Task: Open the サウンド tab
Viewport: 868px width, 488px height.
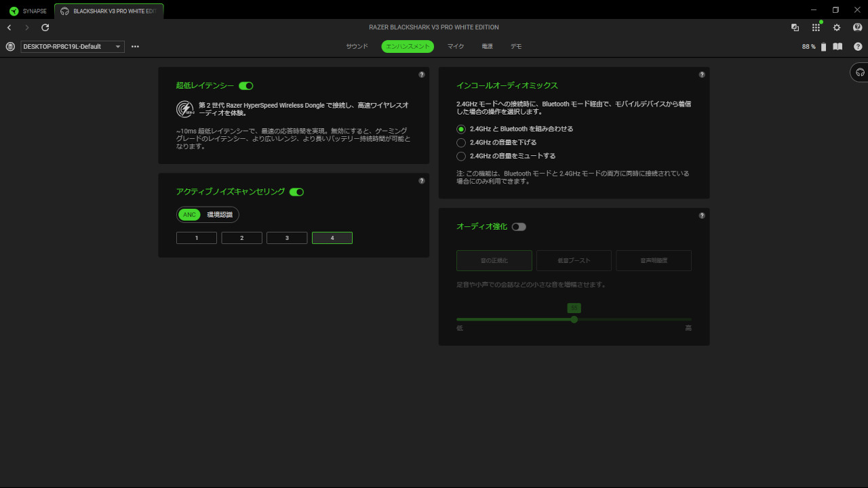Action: (357, 47)
